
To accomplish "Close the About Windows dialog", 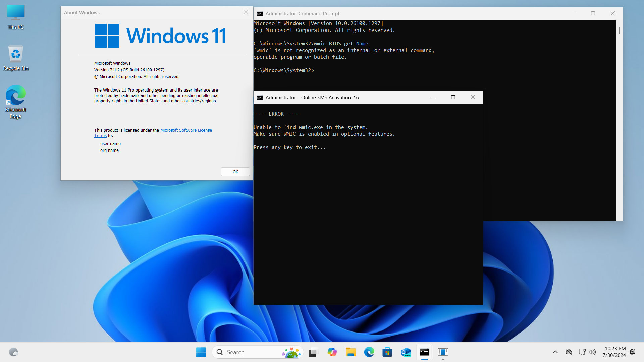I will tap(246, 12).
